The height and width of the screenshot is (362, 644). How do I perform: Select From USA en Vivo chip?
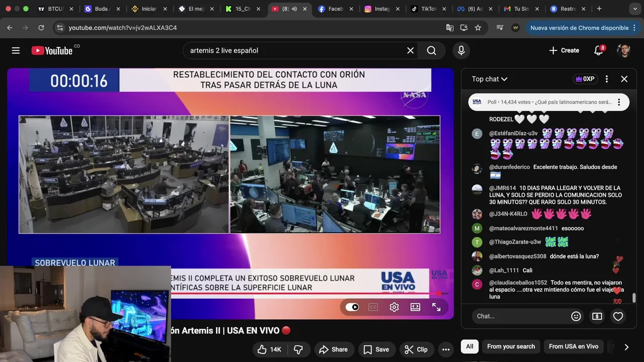(574, 346)
